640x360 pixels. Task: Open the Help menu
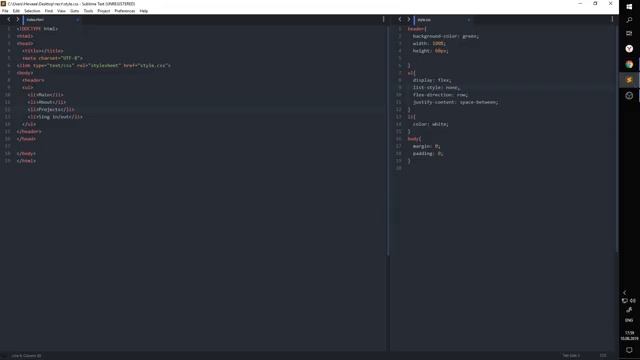(x=144, y=11)
